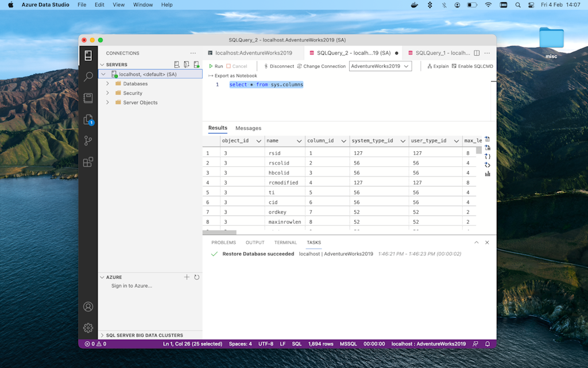588x368 pixels.
Task: Expand the Databases folder node
Action: click(x=107, y=84)
